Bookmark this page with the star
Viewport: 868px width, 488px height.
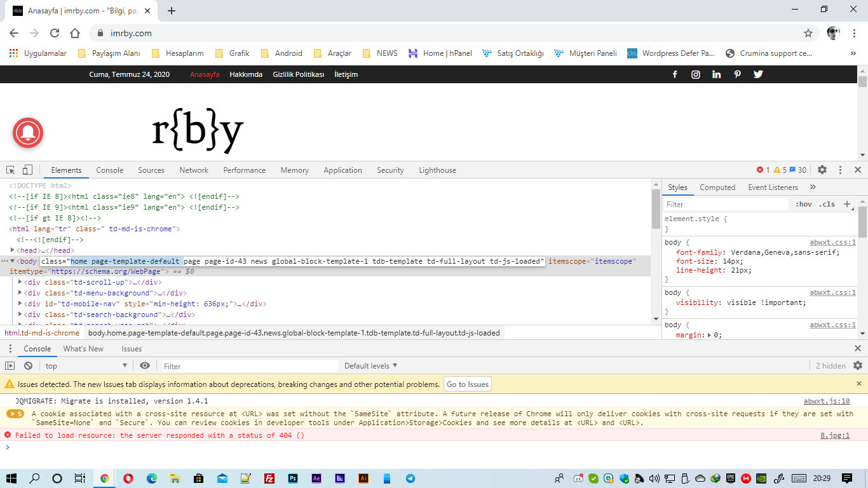(x=808, y=33)
